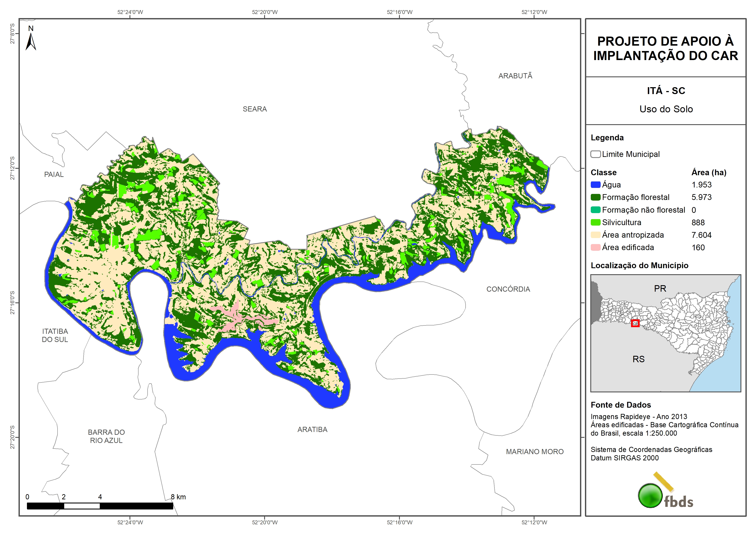Click the scale bar white segment
The height and width of the screenshot is (534, 756).
(x=82, y=506)
